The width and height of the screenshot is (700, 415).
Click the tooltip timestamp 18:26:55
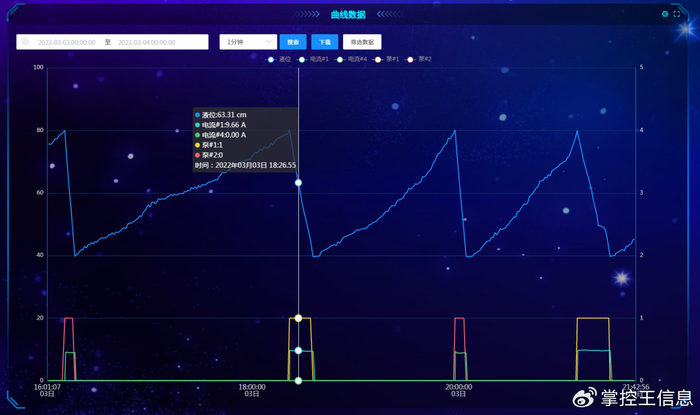tap(245, 166)
